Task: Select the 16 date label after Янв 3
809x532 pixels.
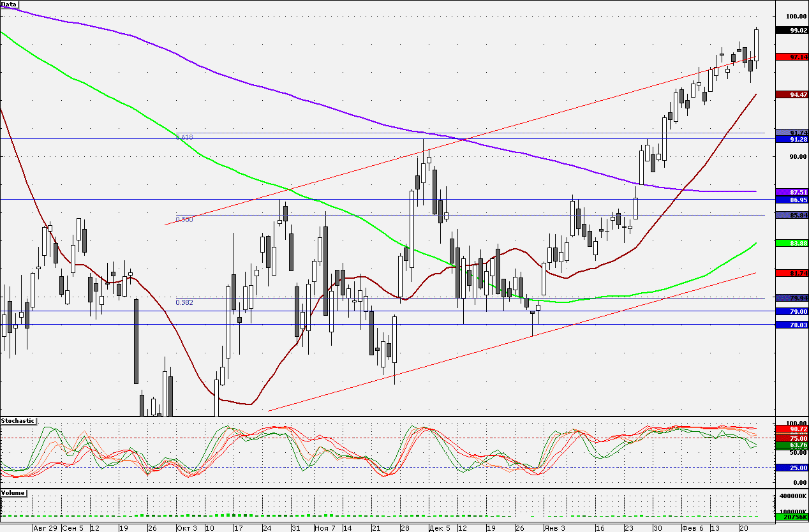Action: (600, 528)
